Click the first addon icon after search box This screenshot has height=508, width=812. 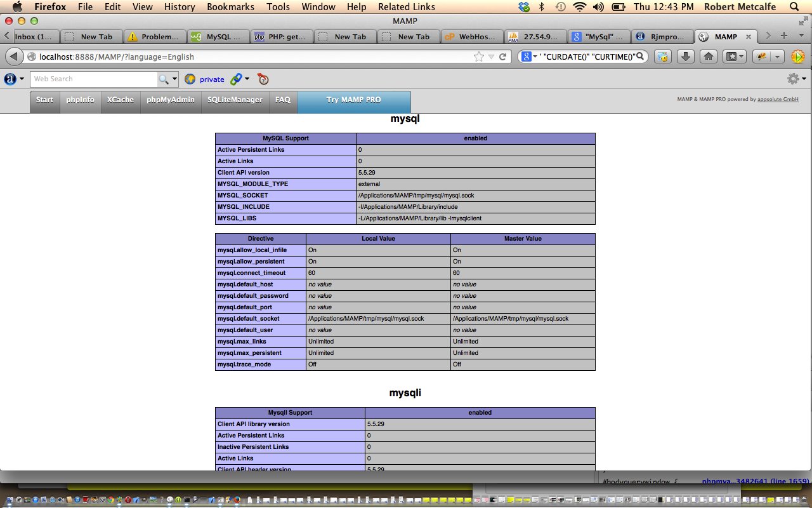pyautogui.click(x=663, y=57)
